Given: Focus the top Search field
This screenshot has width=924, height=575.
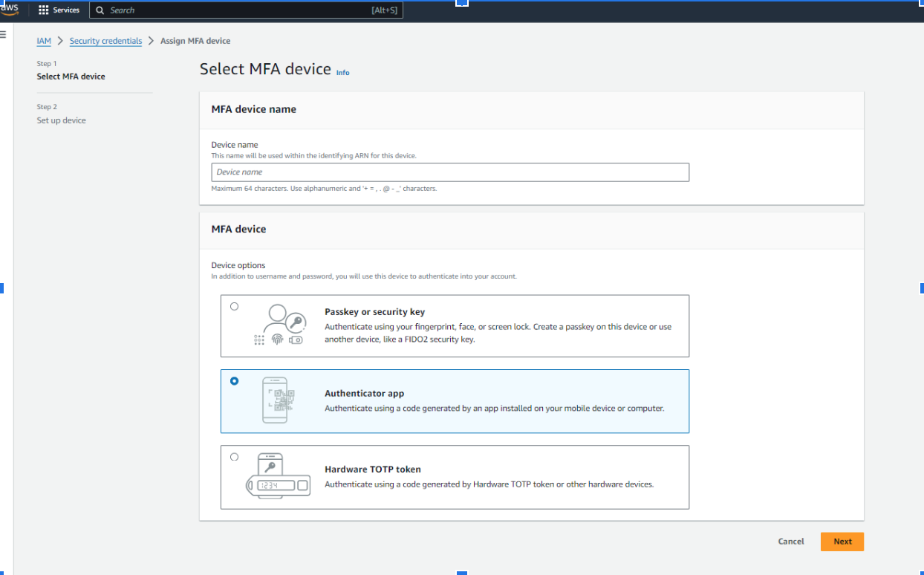Looking at the screenshot, I should point(246,10).
